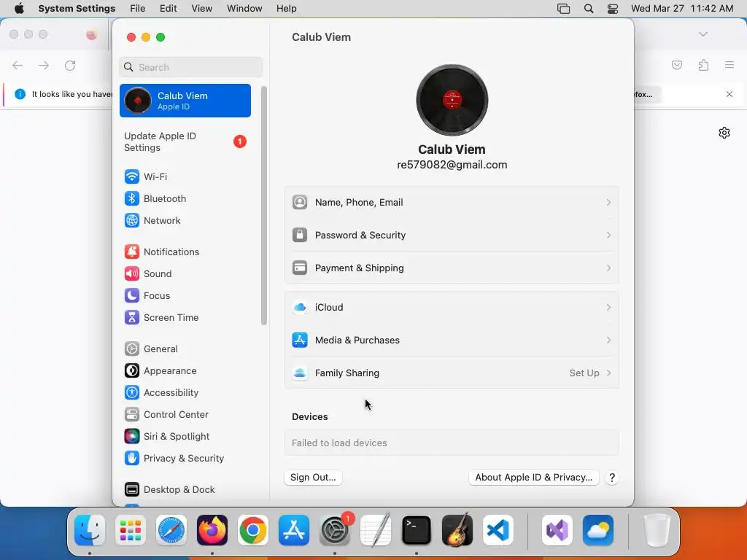This screenshot has height=560, width=747.
Task: Open the Help menu
Action: [286, 9]
